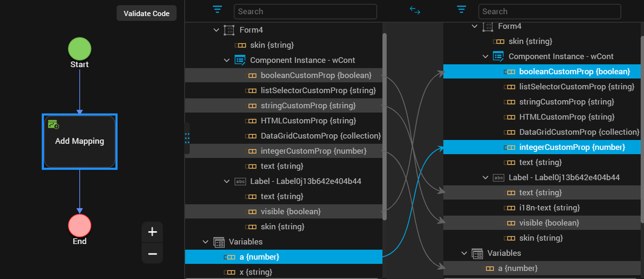
Task: Select the End node circle
Action: click(79, 225)
